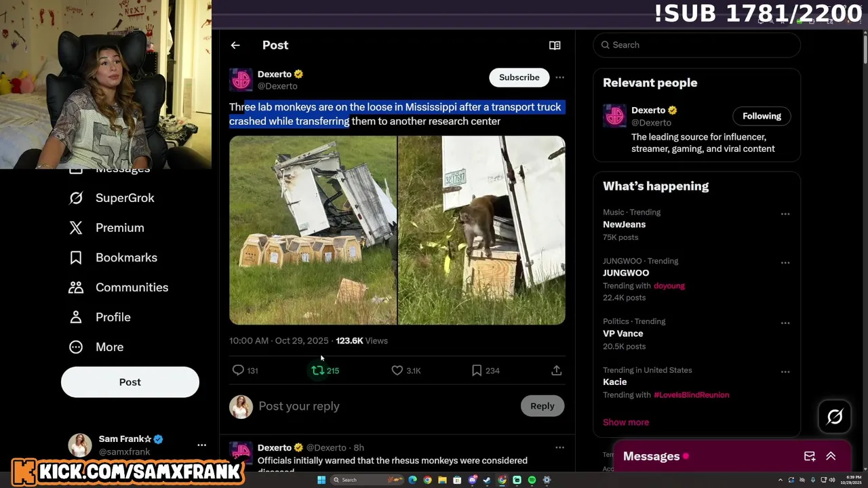Open the NewJeans trend
The image size is (868, 488).
point(624,224)
